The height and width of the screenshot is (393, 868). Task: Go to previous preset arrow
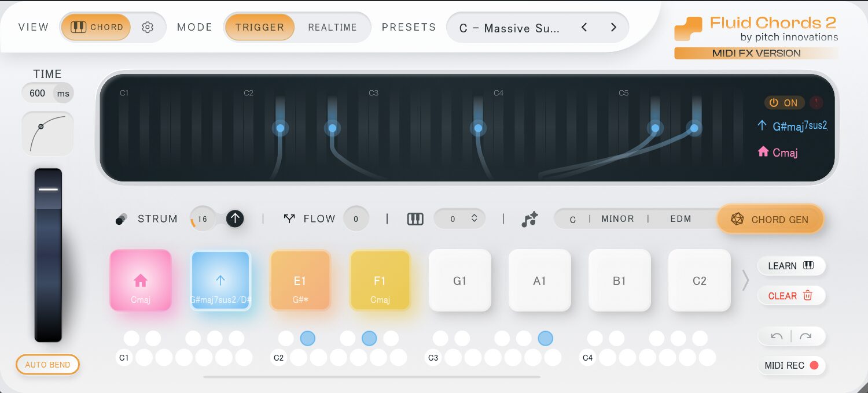pyautogui.click(x=584, y=27)
